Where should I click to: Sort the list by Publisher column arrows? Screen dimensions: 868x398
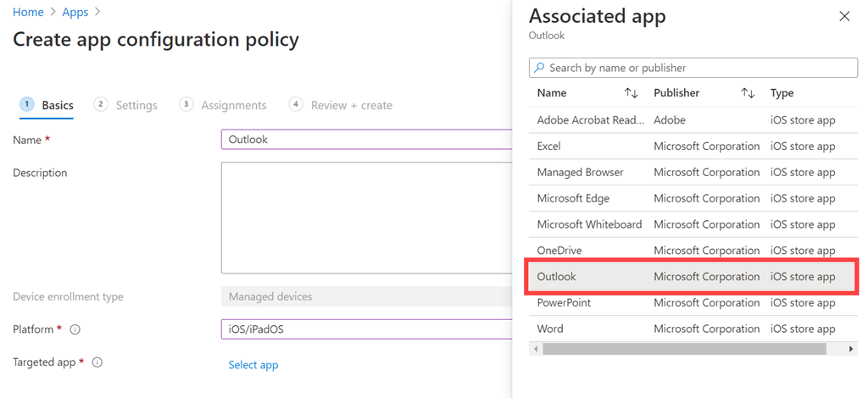[x=747, y=93]
